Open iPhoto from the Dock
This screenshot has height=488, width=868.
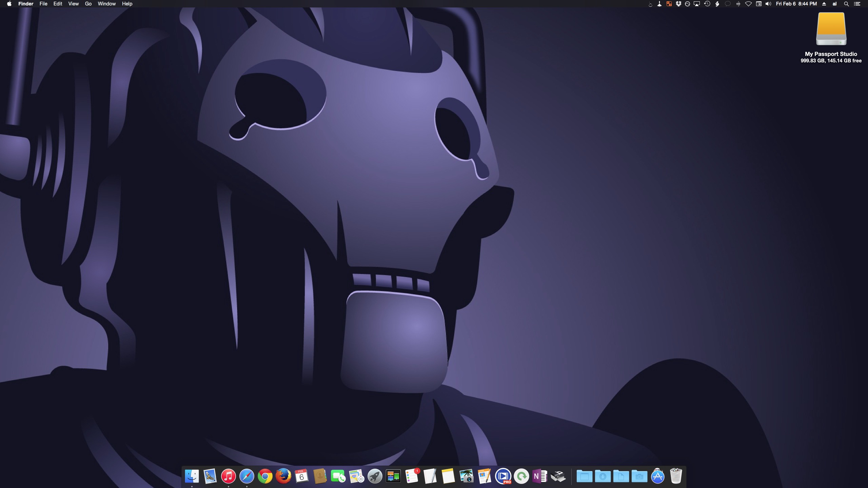pyautogui.click(x=467, y=476)
